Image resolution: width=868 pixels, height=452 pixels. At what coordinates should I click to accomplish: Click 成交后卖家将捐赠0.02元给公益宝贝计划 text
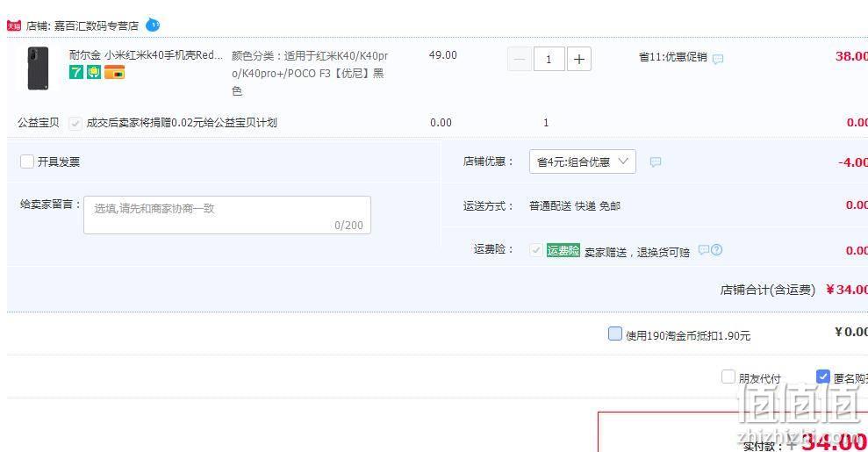click(182, 123)
